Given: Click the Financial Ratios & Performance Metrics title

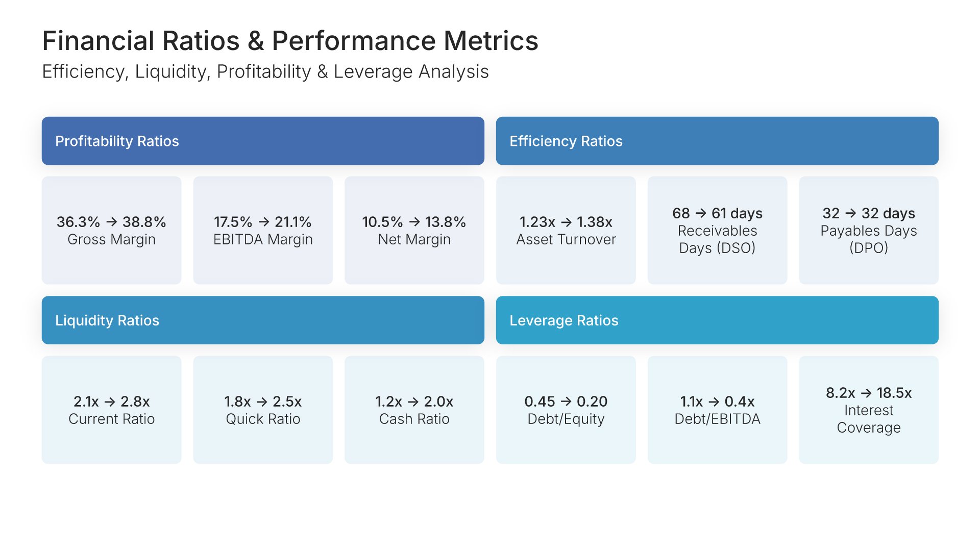Looking at the screenshot, I should 290,41.
